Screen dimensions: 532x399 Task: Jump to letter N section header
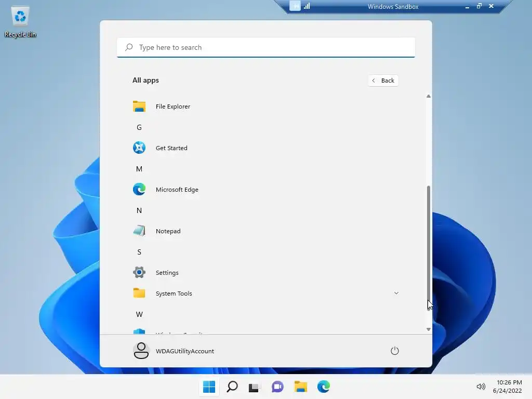coord(139,210)
